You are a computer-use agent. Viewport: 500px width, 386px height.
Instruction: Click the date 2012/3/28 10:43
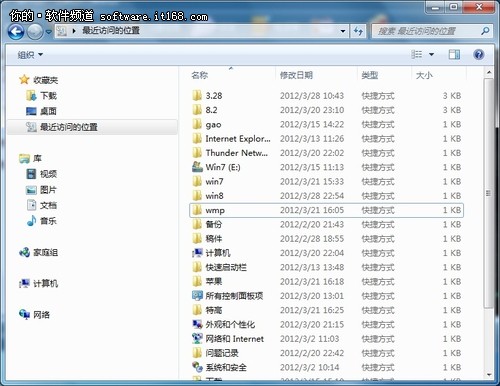[312, 96]
